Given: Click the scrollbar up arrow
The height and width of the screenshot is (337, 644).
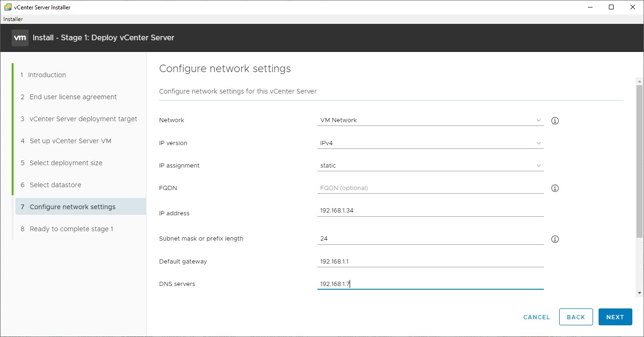Looking at the screenshot, I should (638, 81).
